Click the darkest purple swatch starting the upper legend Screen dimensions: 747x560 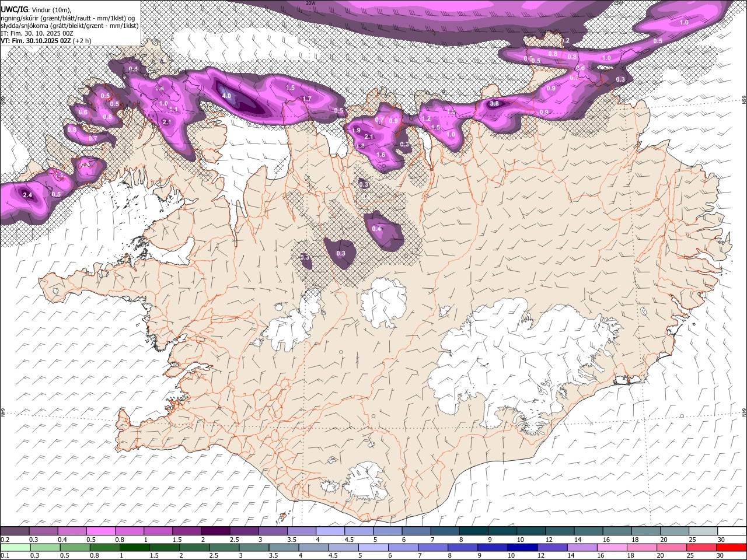[15, 531]
